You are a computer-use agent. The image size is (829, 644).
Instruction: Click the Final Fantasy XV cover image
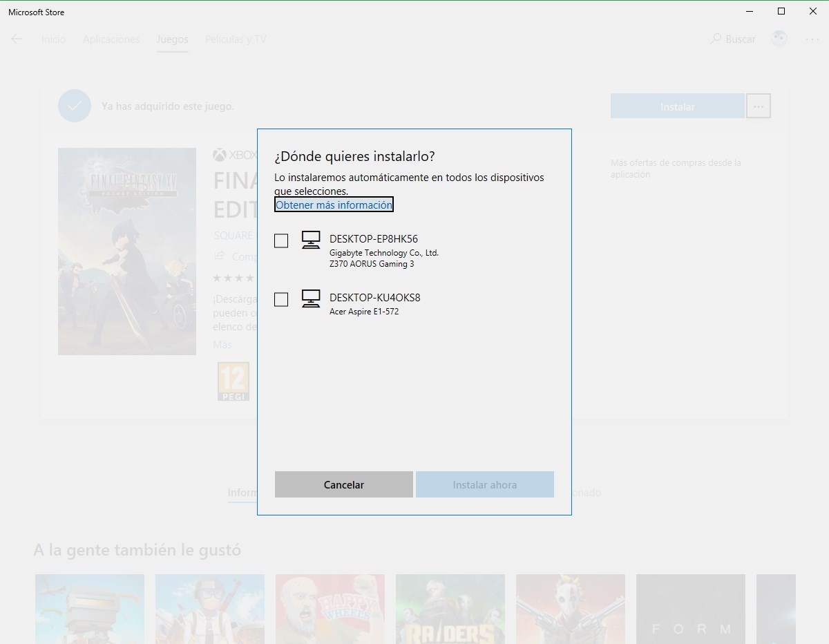click(x=127, y=252)
